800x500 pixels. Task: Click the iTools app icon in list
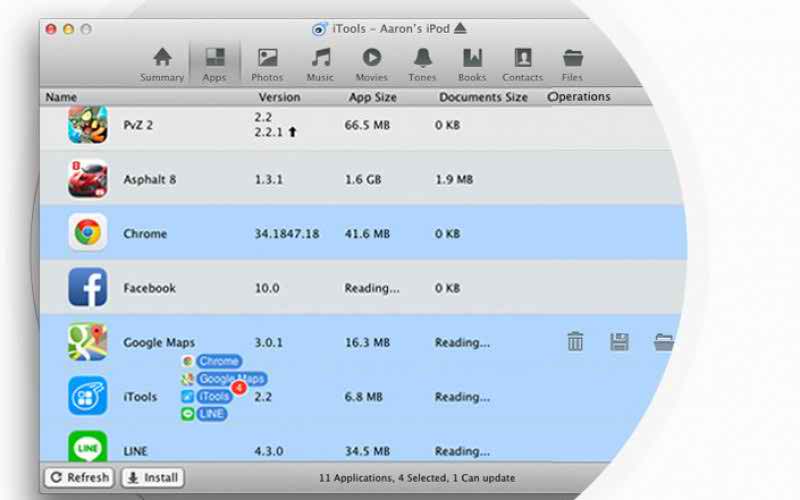tap(88, 396)
